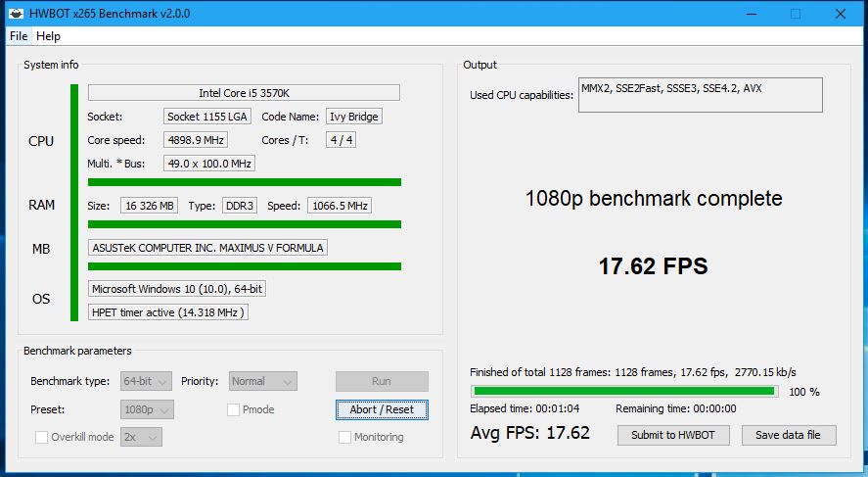Click the Microsoft Windows 10 OS field
Image resolution: width=868 pixels, height=477 pixels.
point(176,289)
